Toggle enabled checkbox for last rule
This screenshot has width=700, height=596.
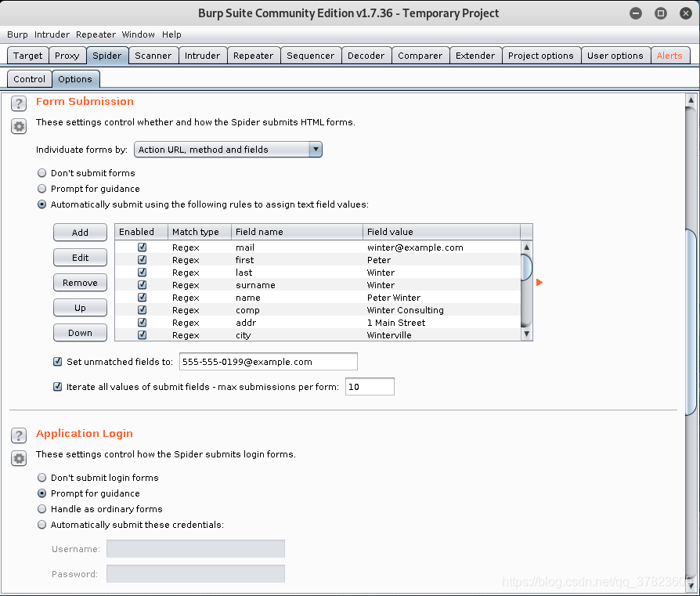[x=142, y=272]
